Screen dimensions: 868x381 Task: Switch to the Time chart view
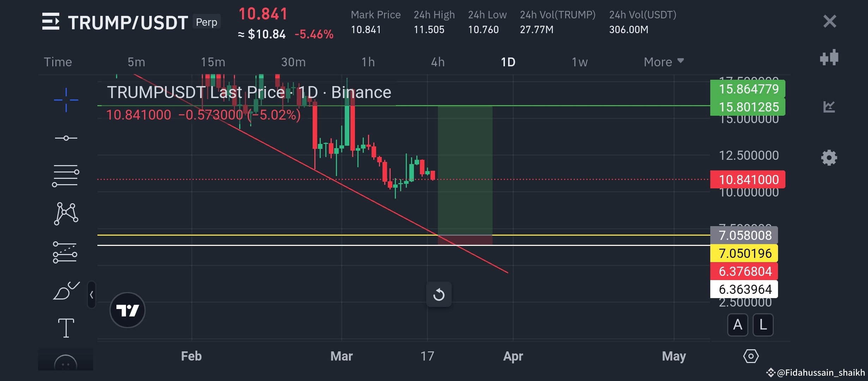(x=58, y=62)
